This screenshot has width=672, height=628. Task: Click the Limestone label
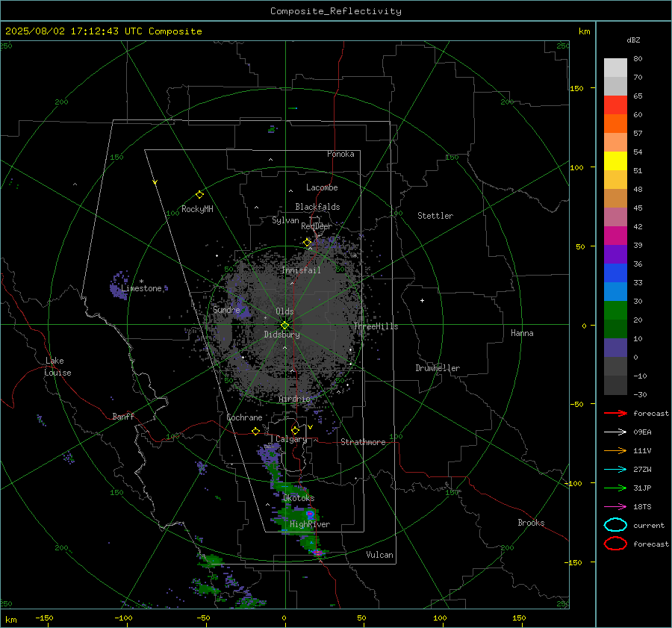[x=141, y=288]
